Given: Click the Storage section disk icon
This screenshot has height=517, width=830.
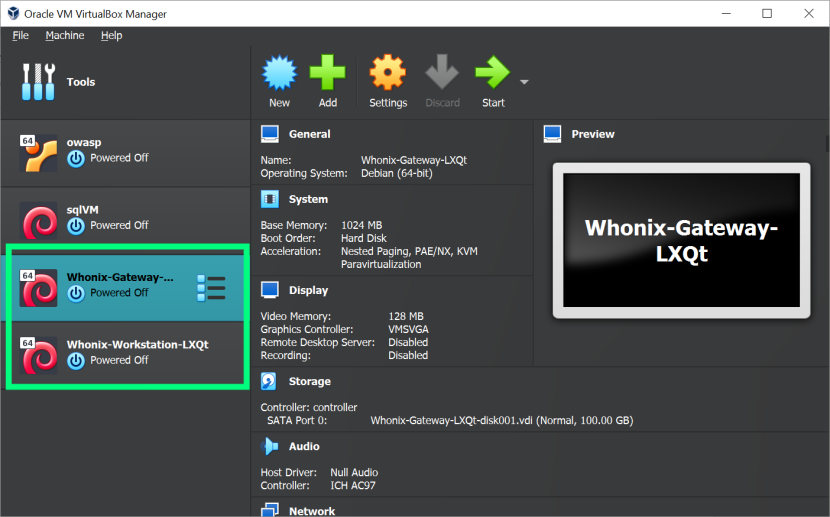Looking at the screenshot, I should (269, 381).
